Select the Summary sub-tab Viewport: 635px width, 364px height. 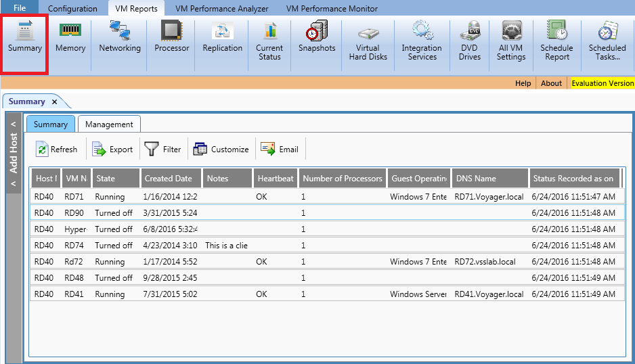51,124
